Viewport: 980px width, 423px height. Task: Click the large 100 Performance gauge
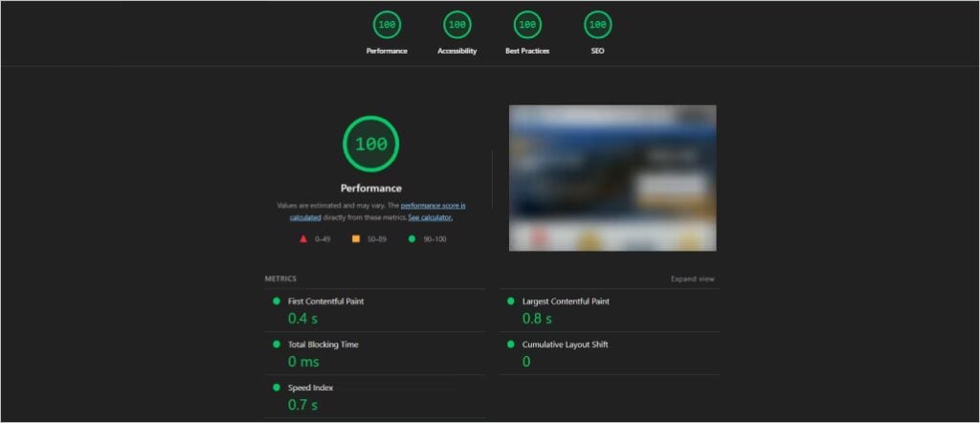click(371, 145)
